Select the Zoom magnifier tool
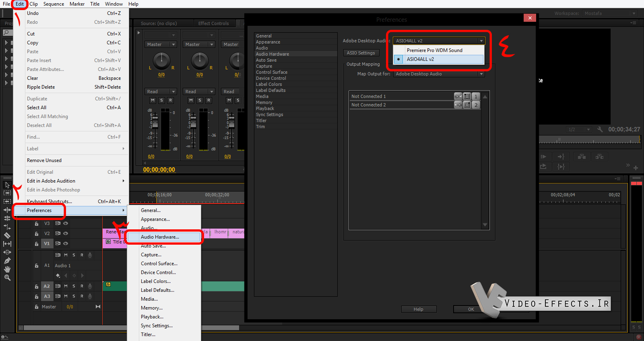This screenshot has width=644, height=341. (7, 278)
